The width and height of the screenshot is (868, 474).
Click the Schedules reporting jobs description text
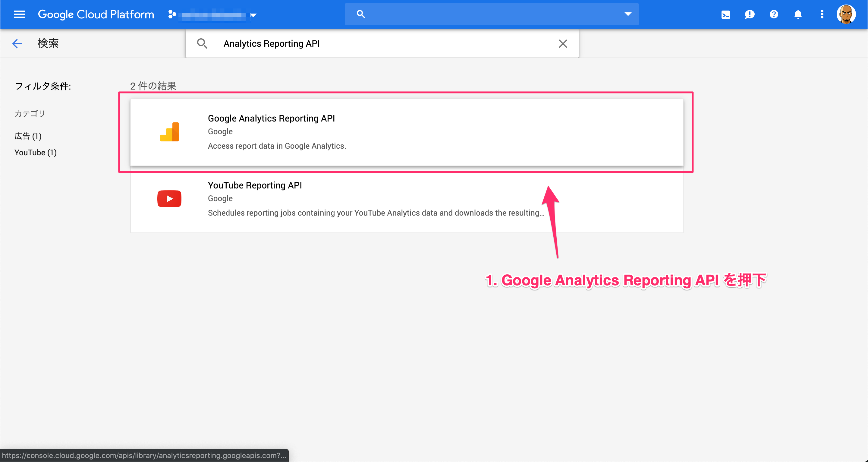376,213
